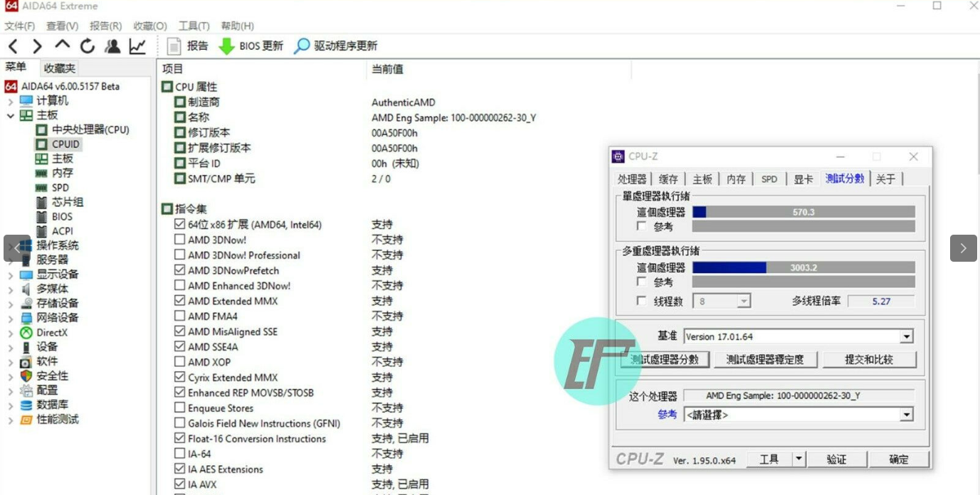980x495 pixels.
Task: Open the 參考 <請選擇> dropdown in CPU-Z
Action: pos(906,415)
